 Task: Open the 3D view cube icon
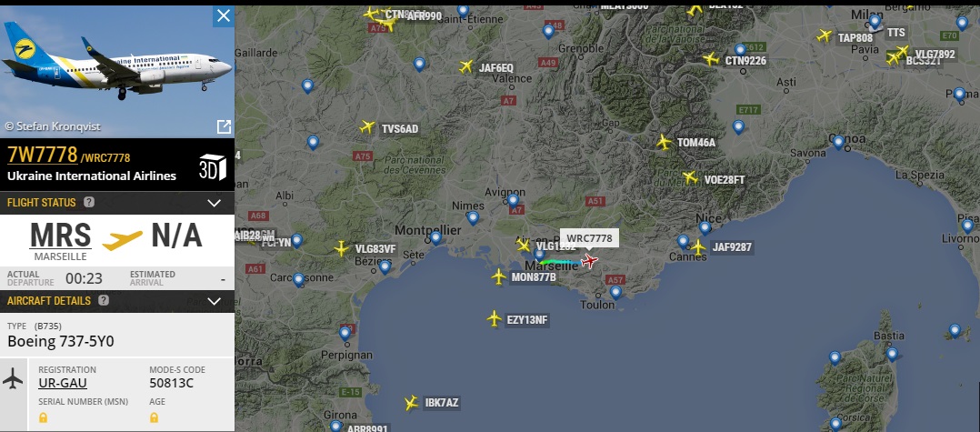coord(213,167)
